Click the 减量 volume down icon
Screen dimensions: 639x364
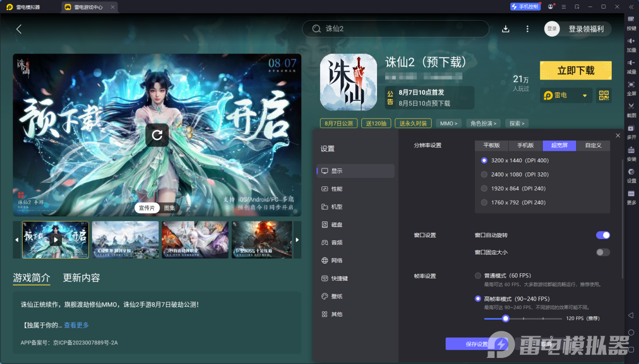coord(631,66)
